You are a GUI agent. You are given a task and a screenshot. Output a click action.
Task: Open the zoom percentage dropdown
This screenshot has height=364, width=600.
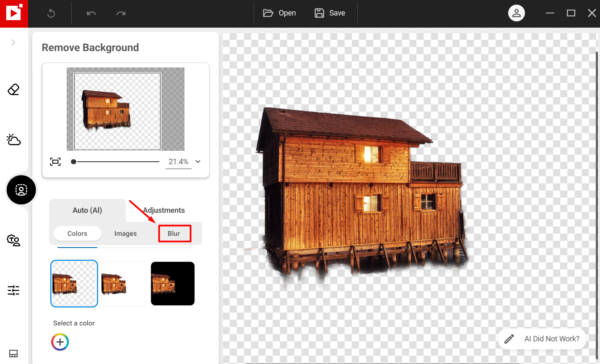point(198,162)
